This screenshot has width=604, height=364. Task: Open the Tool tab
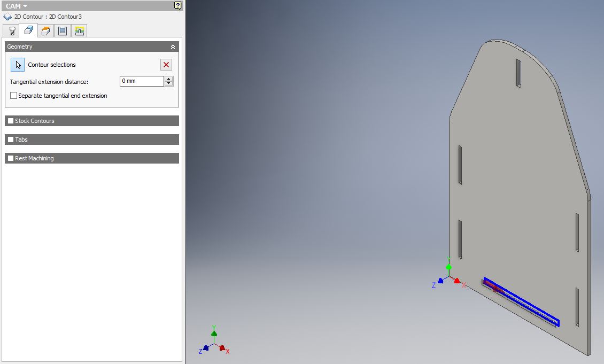tap(12, 31)
